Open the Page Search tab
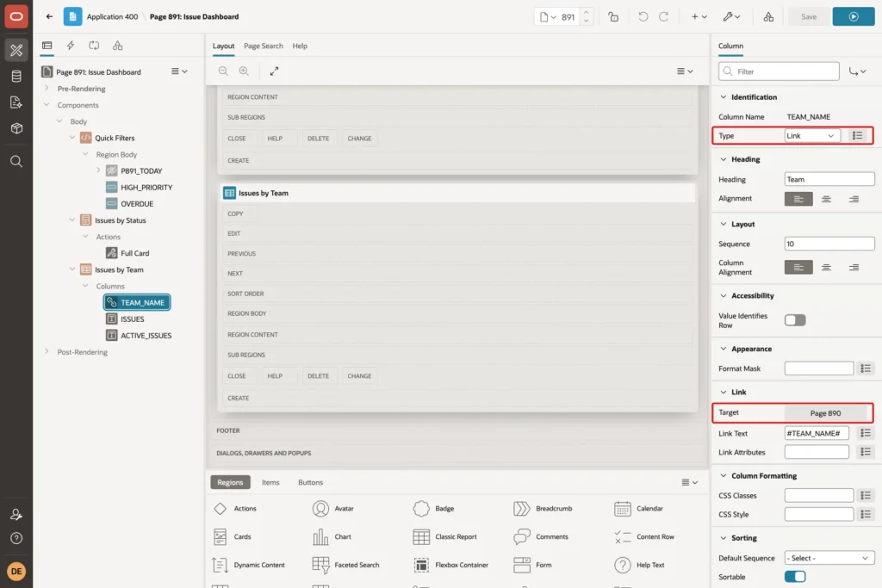Viewport: 882px width, 588px height. click(x=264, y=46)
